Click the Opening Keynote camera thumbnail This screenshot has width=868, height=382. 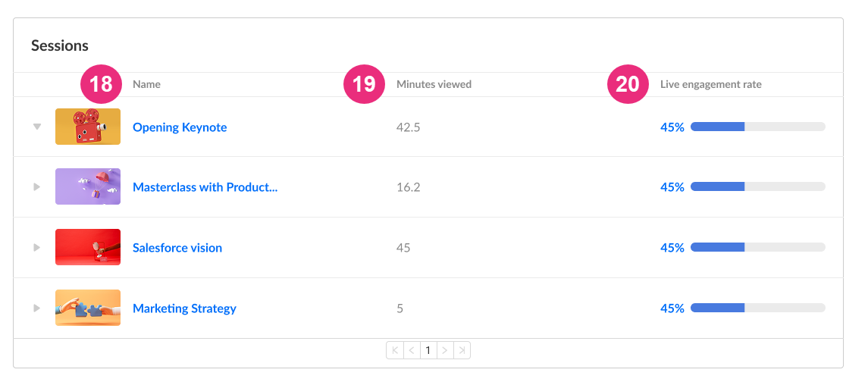coord(88,127)
